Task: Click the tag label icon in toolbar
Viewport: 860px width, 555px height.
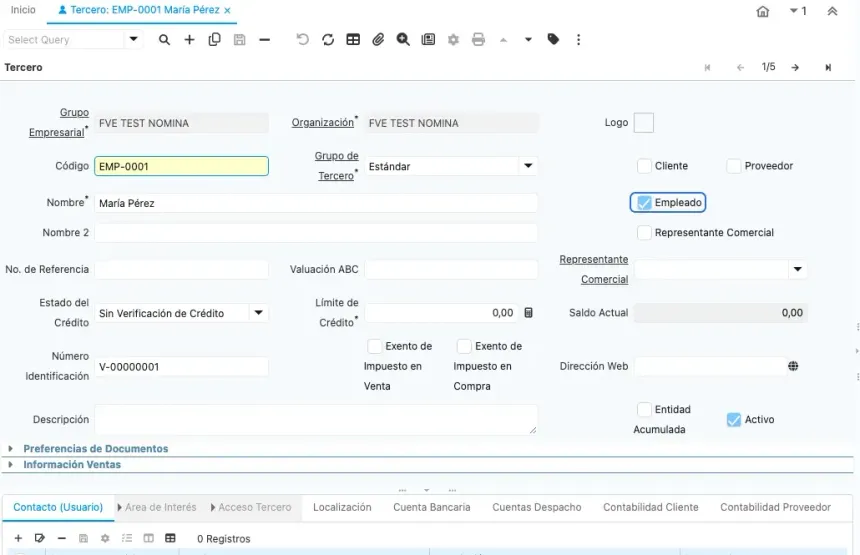Action: (x=553, y=39)
